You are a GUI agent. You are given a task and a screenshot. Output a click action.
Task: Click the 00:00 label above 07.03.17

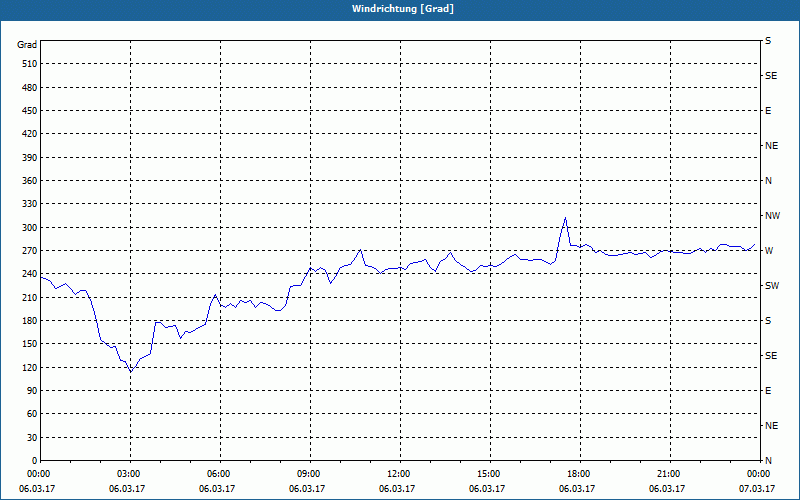tap(759, 474)
